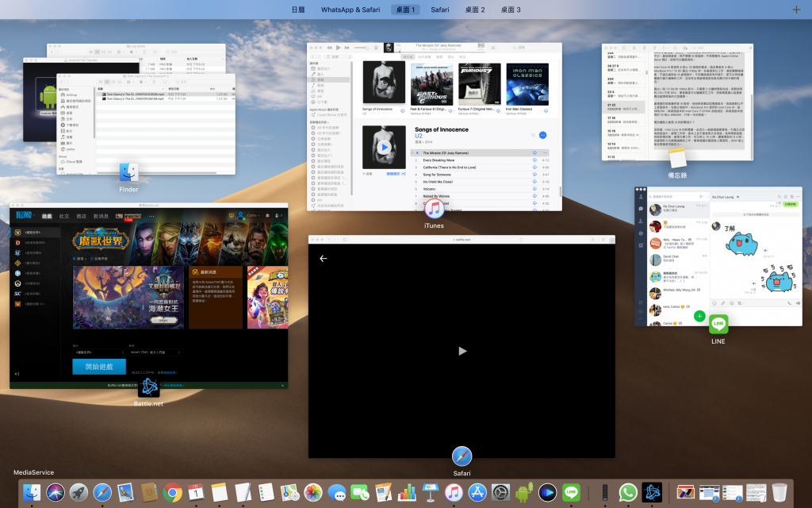812x508 pixels.
Task: Open the Trash in the Dock
Action: click(x=779, y=492)
